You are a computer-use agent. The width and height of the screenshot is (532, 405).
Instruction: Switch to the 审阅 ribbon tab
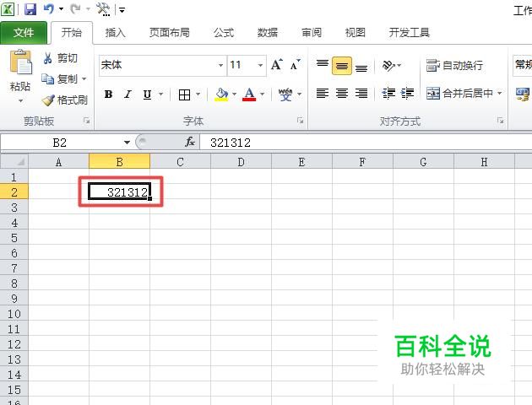(312, 33)
